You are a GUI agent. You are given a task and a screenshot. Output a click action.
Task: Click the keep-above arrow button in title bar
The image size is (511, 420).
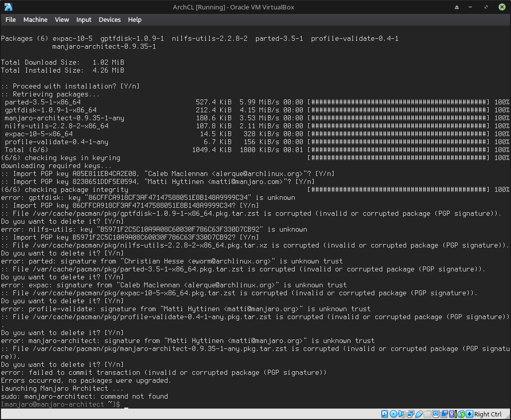pyautogui.click(x=457, y=7)
